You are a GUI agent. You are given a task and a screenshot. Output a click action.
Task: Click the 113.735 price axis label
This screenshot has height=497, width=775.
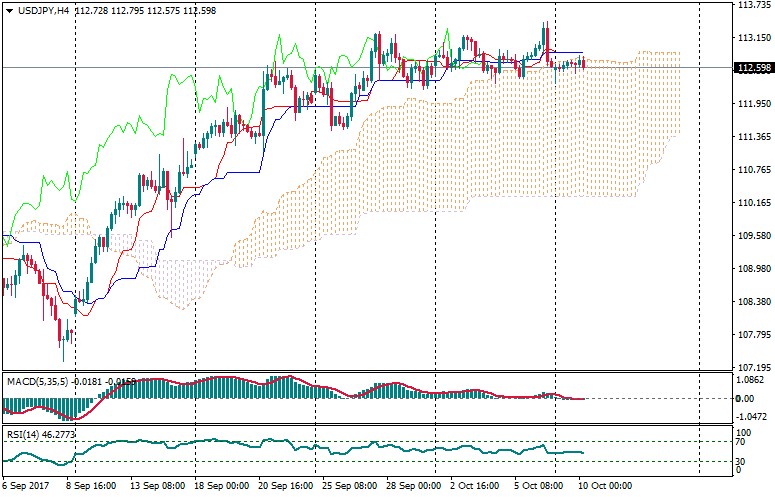pos(751,5)
